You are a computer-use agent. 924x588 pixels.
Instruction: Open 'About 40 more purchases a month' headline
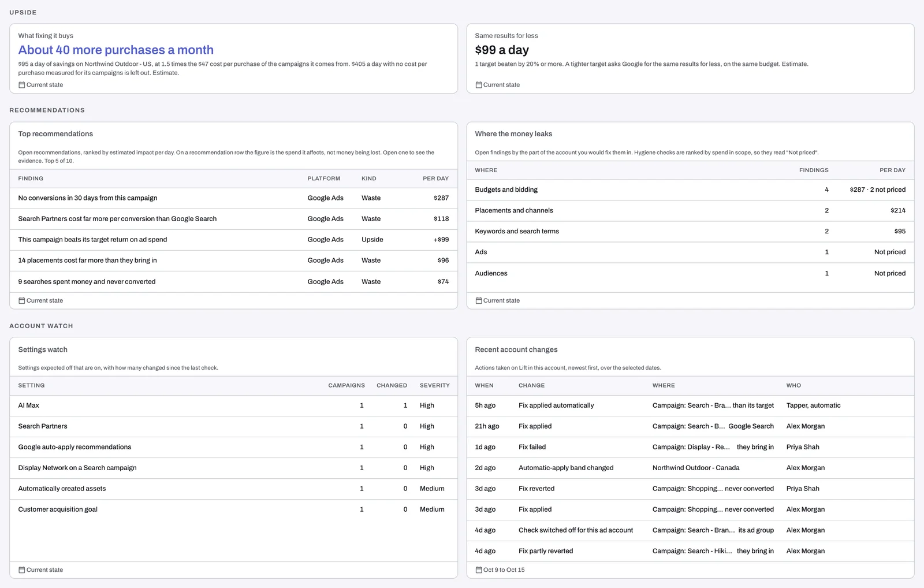pyautogui.click(x=115, y=50)
